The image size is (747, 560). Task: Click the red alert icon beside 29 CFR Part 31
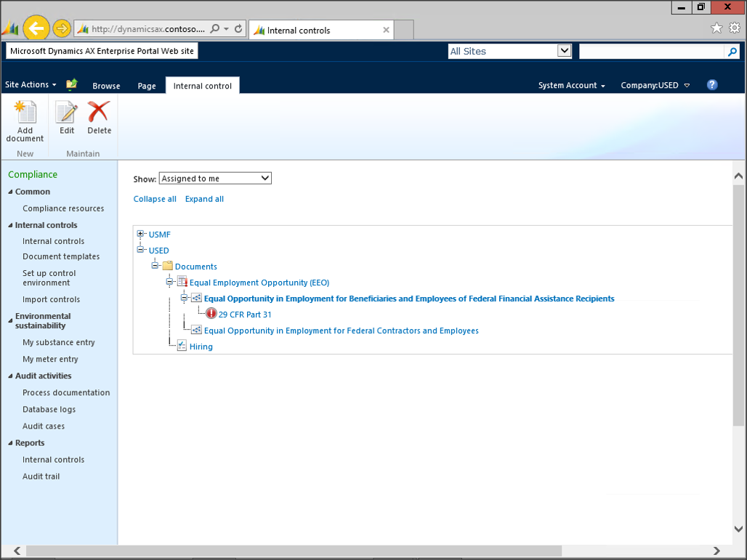pos(211,315)
